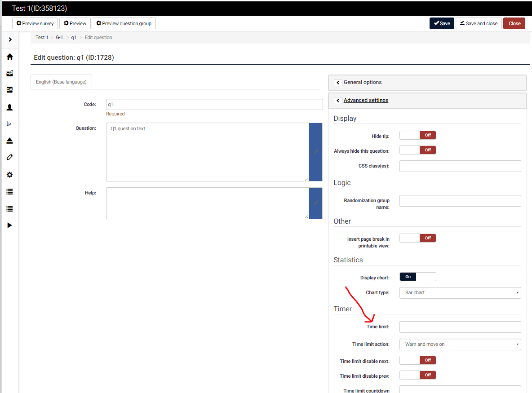The width and height of the screenshot is (532, 393).
Task: Open the Time limit action dropdown
Action: point(460,344)
